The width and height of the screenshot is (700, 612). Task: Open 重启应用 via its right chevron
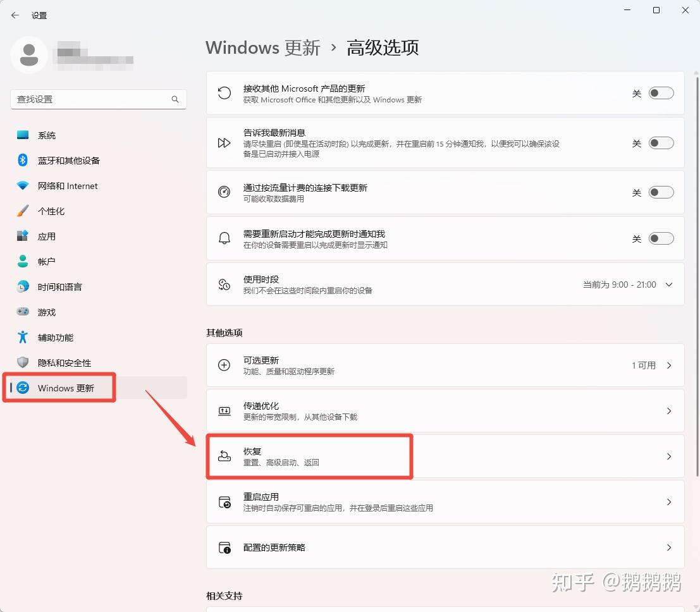click(x=669, y=502)
